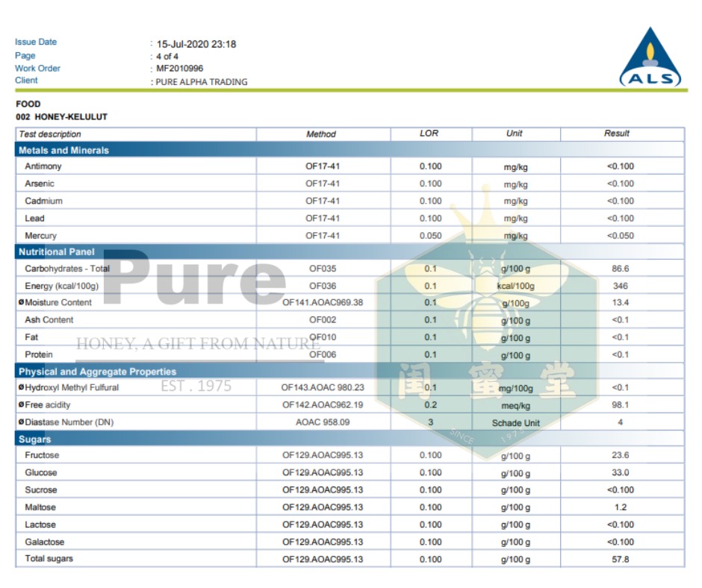702x588 pixels.
Task: Click the Protein row label
Action: 39,354
